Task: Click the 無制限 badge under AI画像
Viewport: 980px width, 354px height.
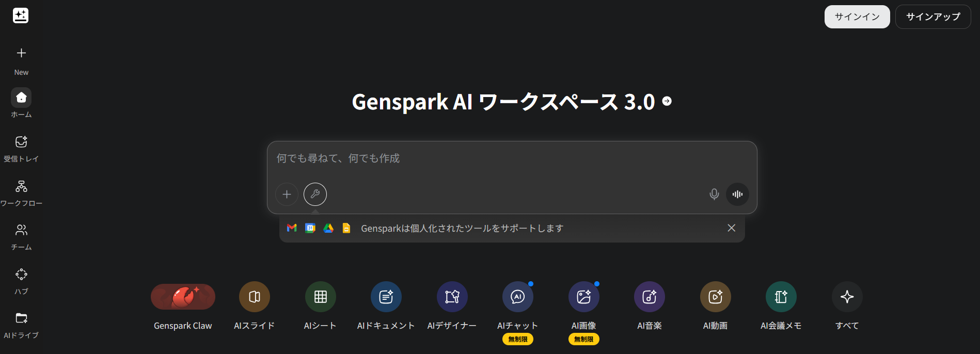Action: pos(584,339)
